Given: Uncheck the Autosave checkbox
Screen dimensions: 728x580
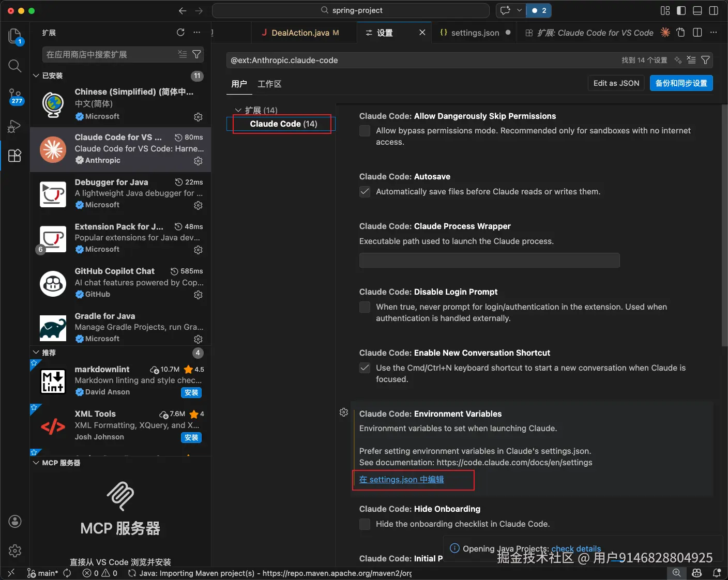Looking at the screenshot, I should point(365,192).
